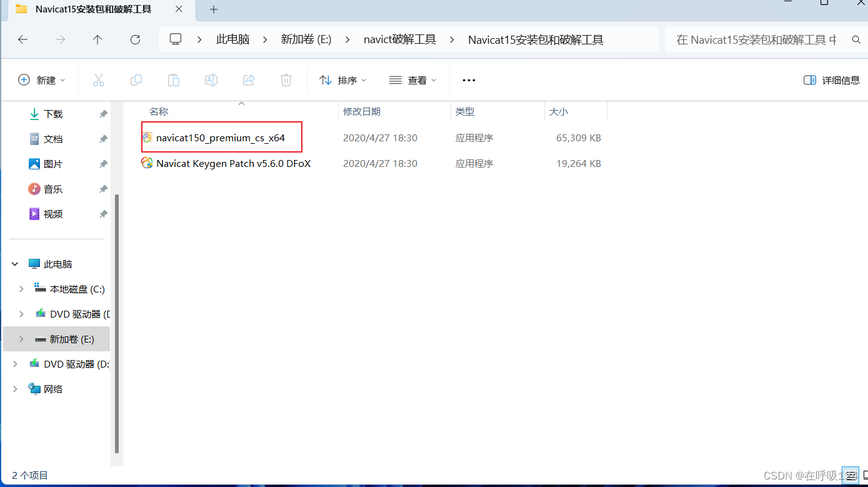The width and height of the screenshot is (868, 487).
Task: Expand the first DVD 驱动器 node under 此电脑
Action: point(21,314)
